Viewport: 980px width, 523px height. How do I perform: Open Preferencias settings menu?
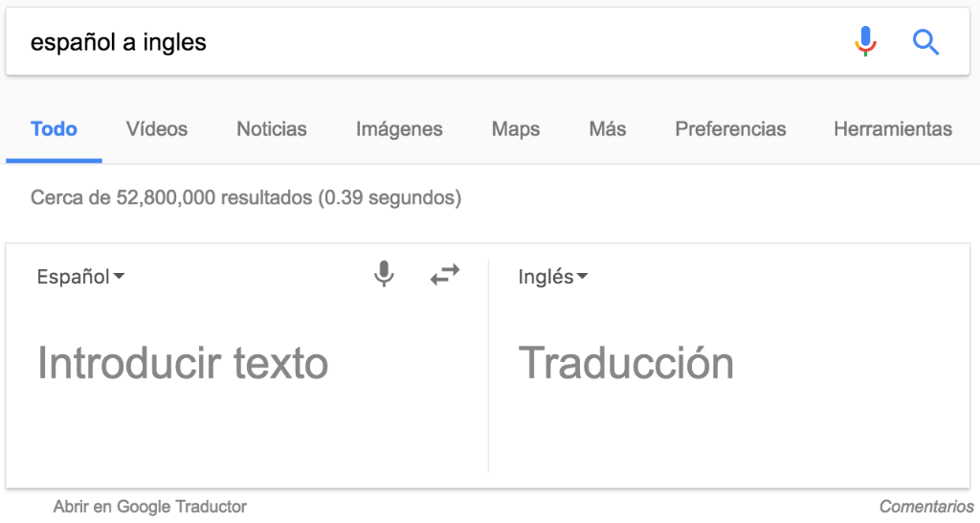(730, 129)
